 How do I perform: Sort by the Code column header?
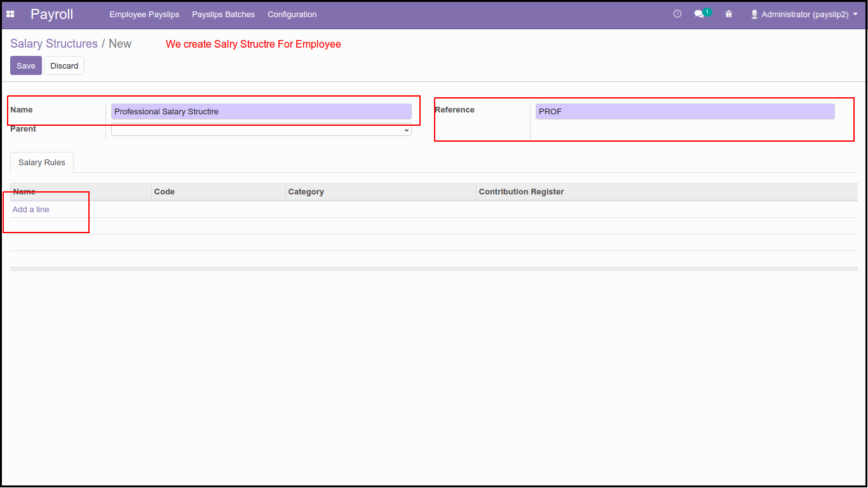point(219,192)
